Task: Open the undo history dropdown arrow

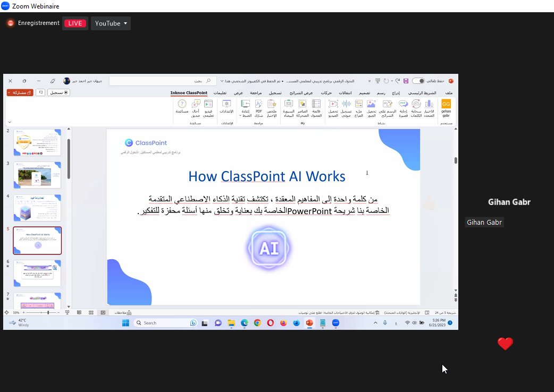Action: (392, 81)
